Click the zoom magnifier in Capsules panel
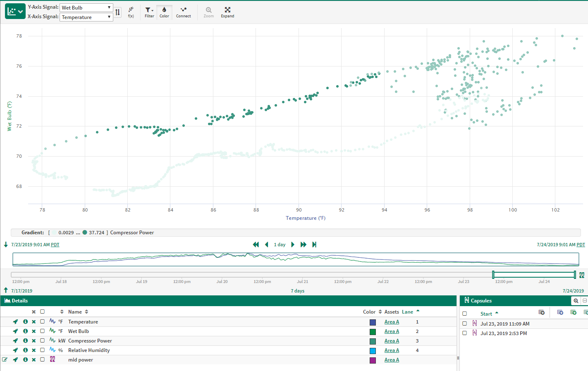 [576, 301]
